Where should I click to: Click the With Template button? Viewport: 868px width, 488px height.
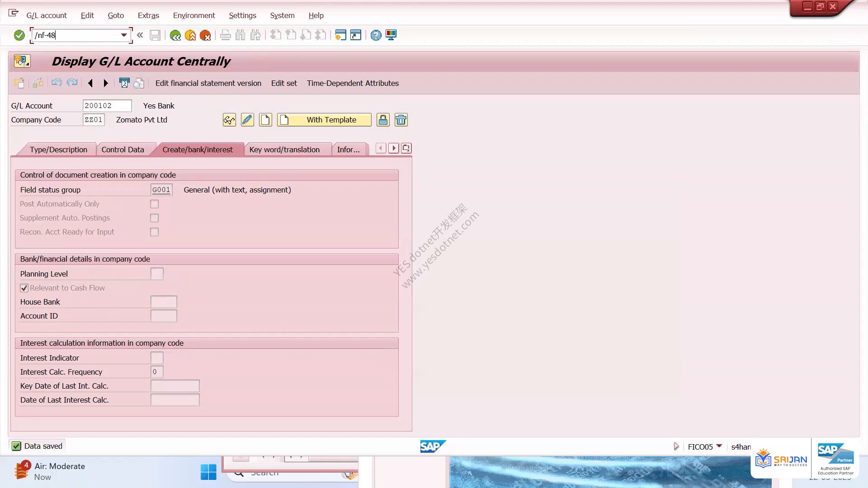tap(324, 120)
